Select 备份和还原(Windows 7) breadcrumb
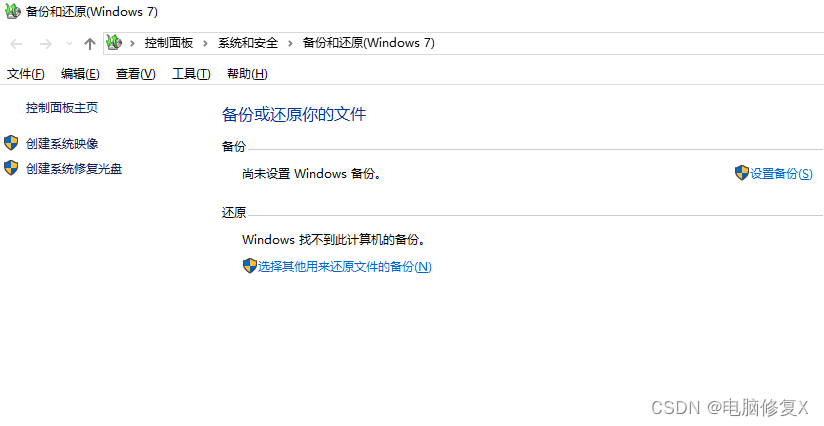The width and height of the screenshot is (824, 426). (x=369, y=43)
